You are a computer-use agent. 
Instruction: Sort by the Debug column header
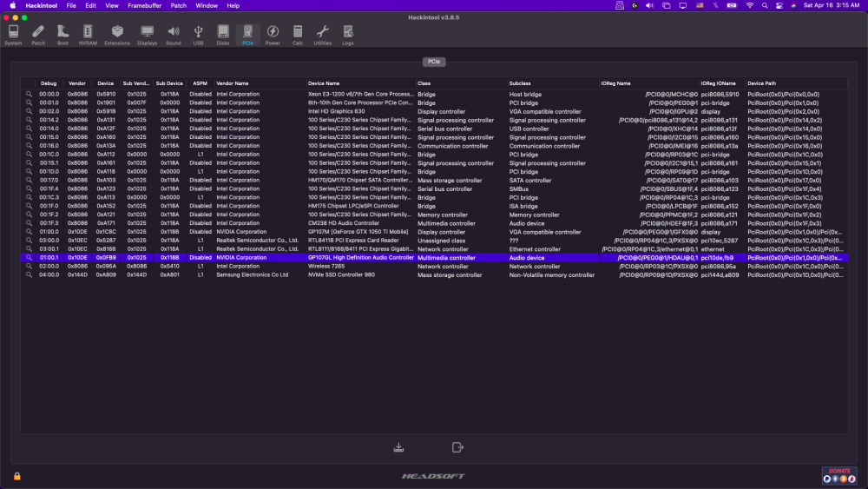pos(49,83)
